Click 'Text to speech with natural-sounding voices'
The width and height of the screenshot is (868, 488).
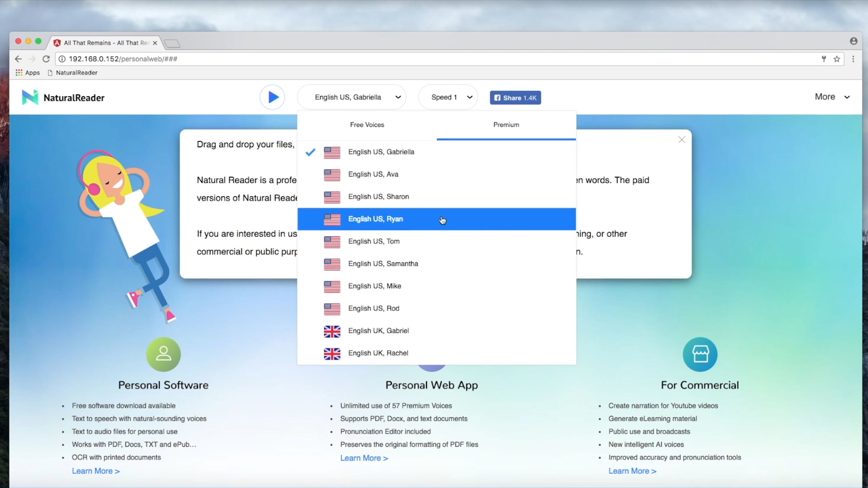(139, 419)
